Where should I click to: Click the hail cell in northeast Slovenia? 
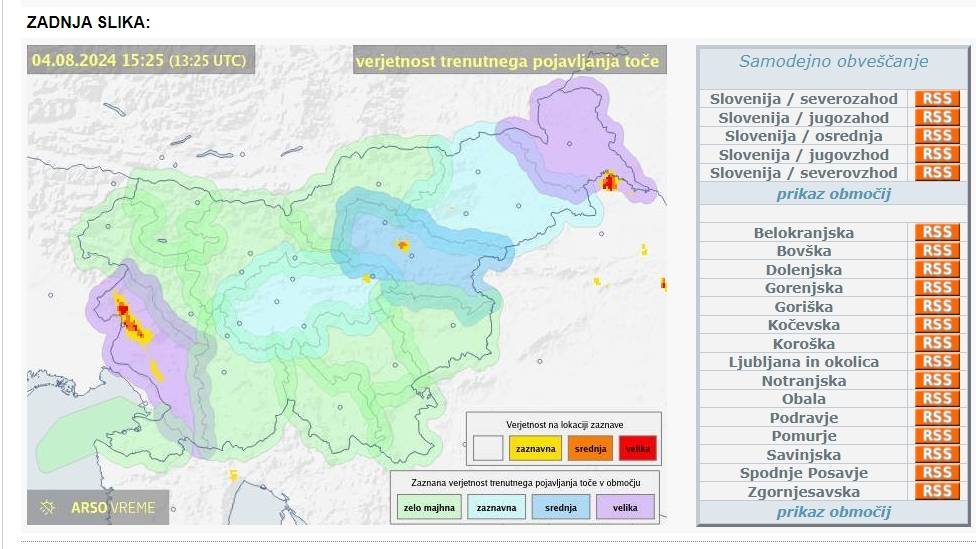tap(609, 181)
